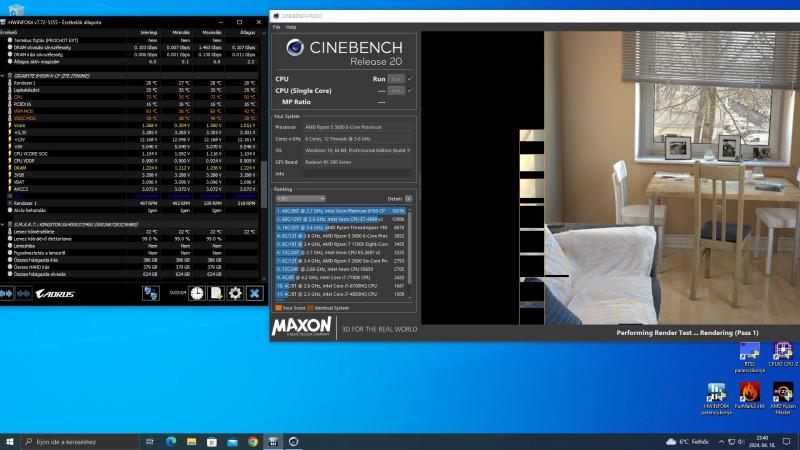Open Mail app from taskbar
Screen dimensions: 800x450
232,441
